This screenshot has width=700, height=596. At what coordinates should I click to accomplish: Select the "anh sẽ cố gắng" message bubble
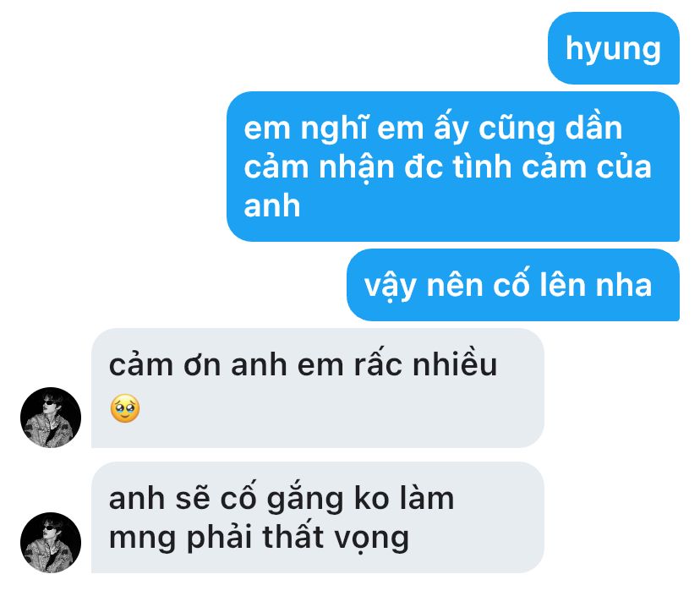pyautogui.click(x=317, y=517)
